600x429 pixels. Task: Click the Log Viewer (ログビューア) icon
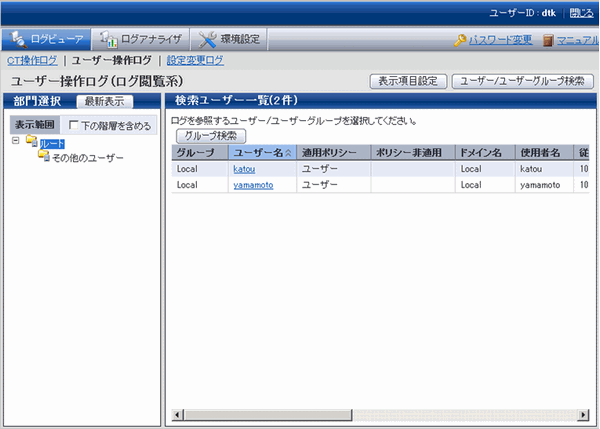click(16, 40)
